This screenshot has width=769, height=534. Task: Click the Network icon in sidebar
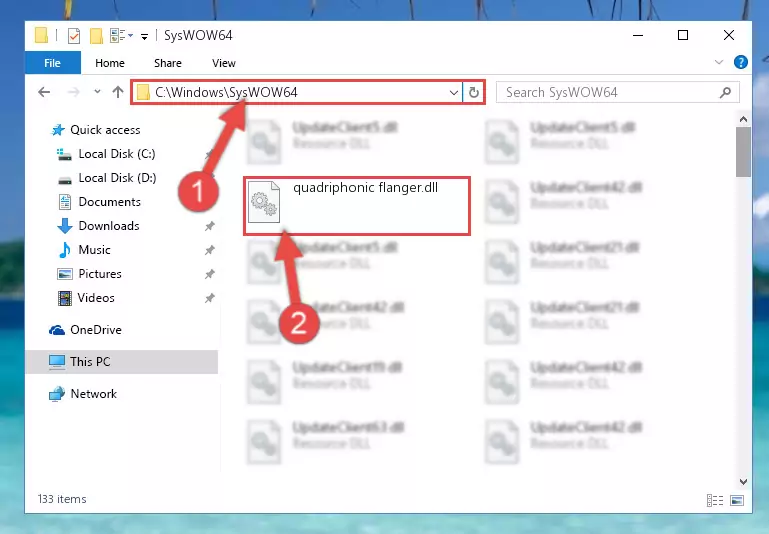(57, 394)
